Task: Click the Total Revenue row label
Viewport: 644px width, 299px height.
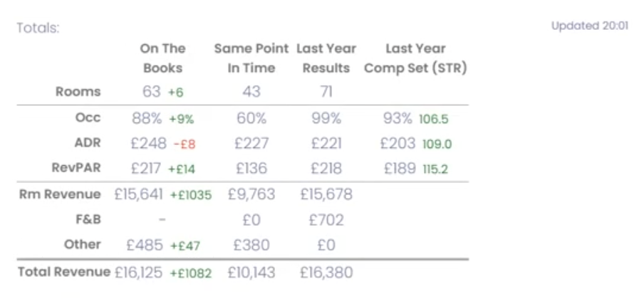Action: 64,272
